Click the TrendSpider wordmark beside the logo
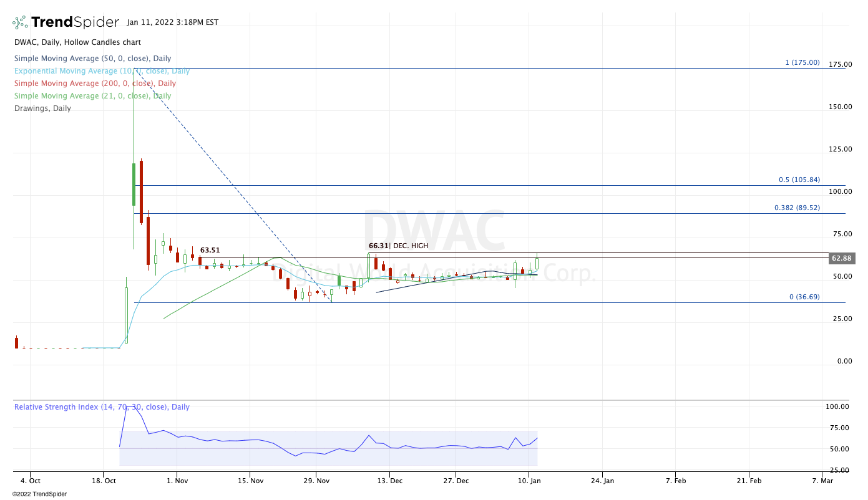Viewport: 868px width, 500px height. click(x=75, y=22)
